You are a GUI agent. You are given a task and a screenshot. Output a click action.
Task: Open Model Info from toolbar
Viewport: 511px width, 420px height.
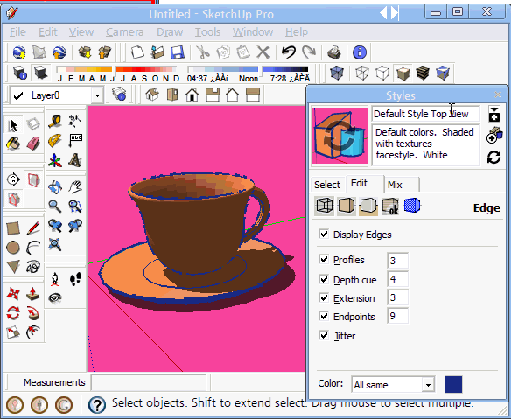coord(360,52)
